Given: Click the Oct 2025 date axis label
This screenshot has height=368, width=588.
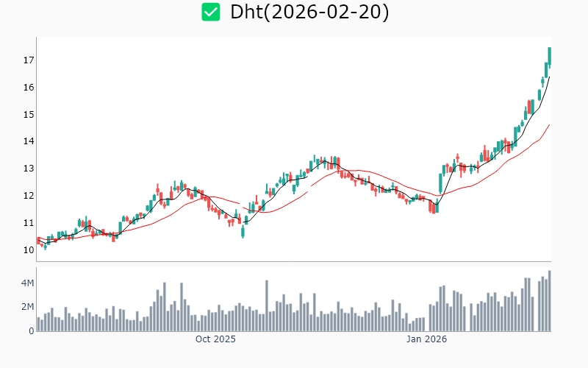Looking at the screenshot, I should (215, 339).
